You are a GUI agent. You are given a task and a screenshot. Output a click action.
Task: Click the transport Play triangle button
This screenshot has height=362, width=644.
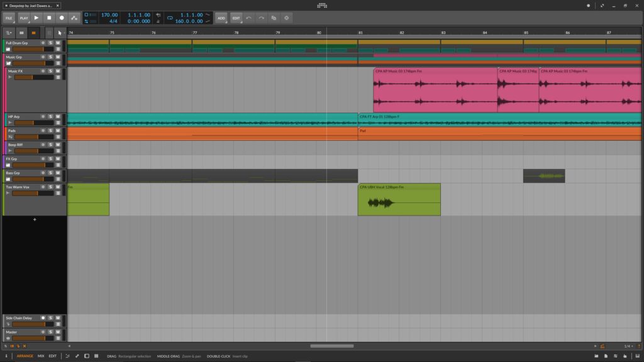point(36,18)
